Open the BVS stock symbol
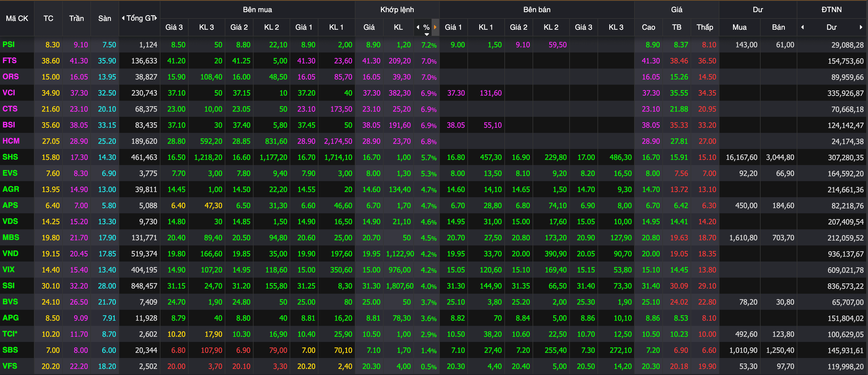This screenshot has height=375, width=868. [10, 302]
